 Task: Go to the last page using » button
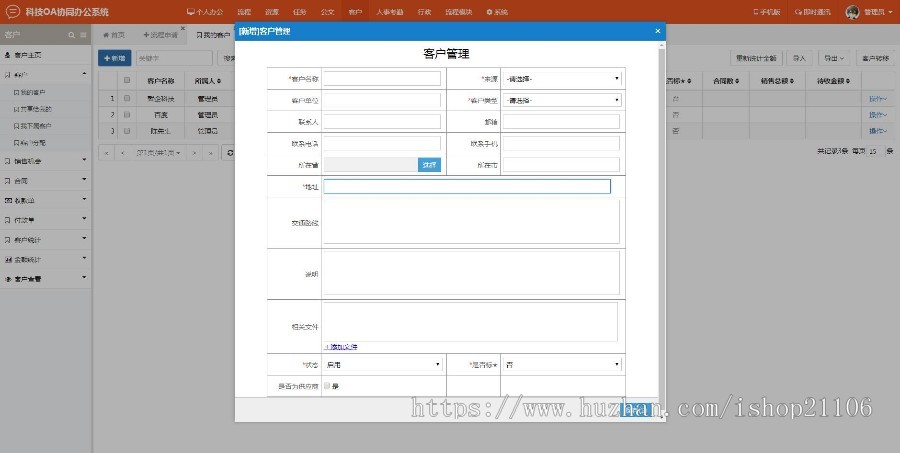[x=211, y=153]
